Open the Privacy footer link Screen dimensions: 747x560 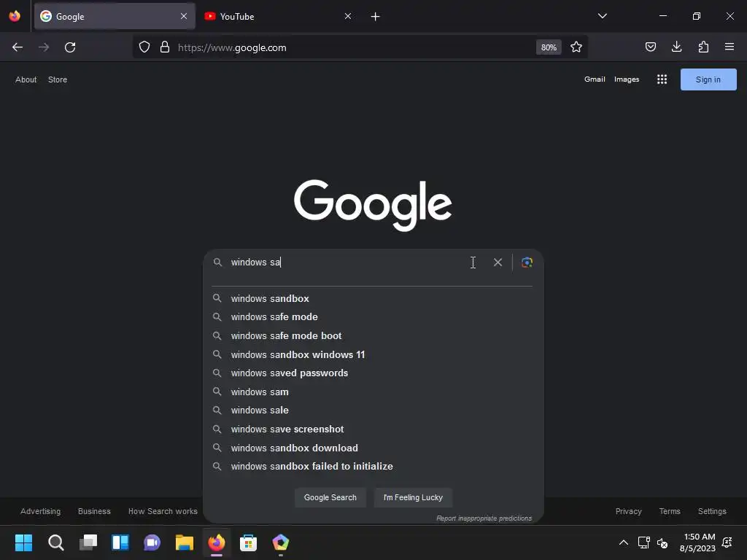[x=628, y=511]
